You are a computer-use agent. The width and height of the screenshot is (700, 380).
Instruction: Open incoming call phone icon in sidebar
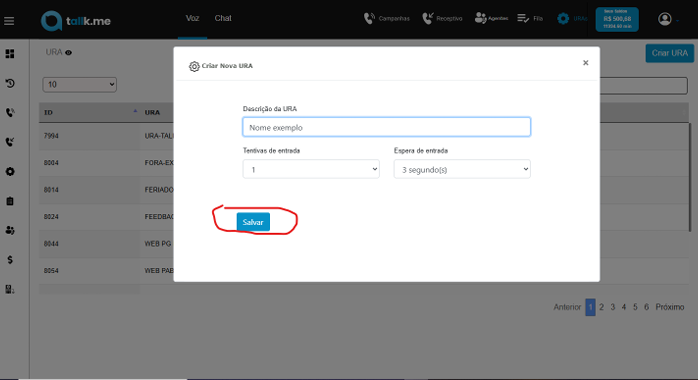pyautogui.click(x=10, y=142)
